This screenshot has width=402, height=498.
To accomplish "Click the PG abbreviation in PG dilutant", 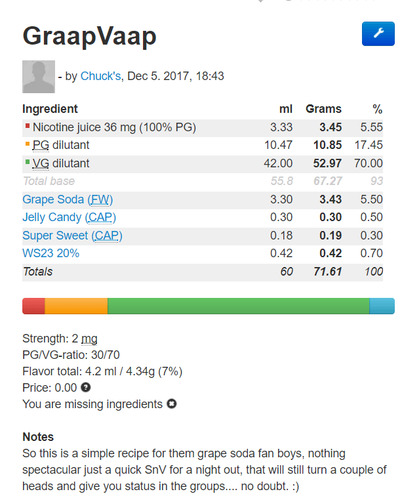I will pos(41,145).
